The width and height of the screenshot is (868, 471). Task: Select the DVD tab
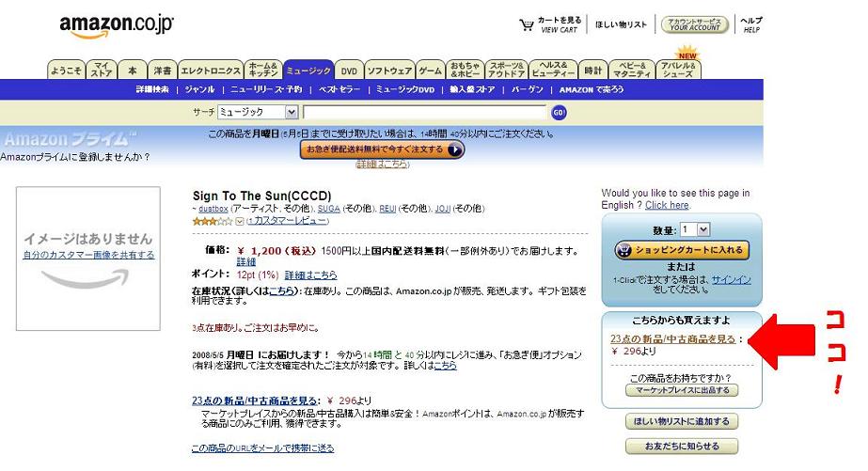pos(349,71)
